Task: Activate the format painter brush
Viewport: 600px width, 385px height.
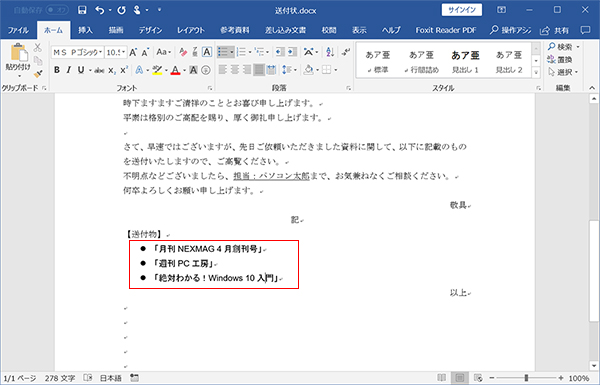Action: (x=38, y=73)
